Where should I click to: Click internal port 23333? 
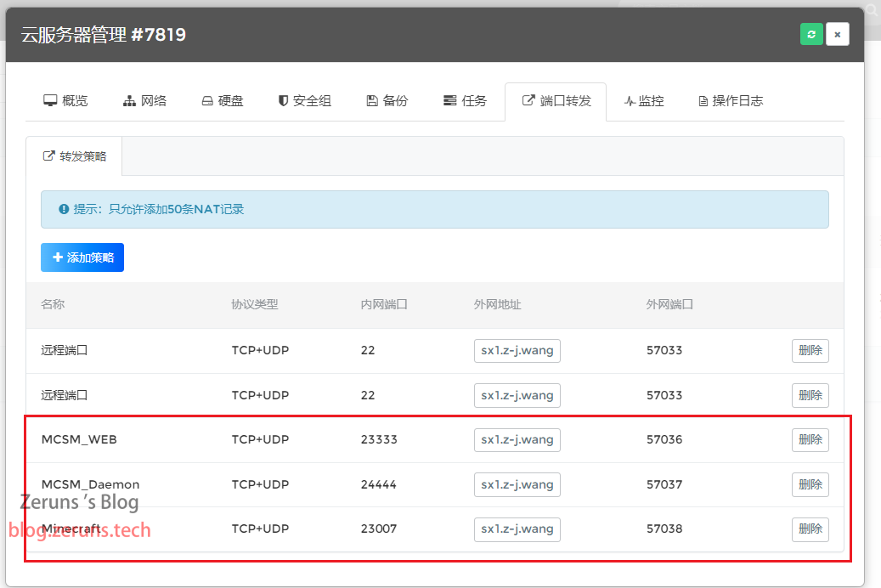(x=379, y=439)
